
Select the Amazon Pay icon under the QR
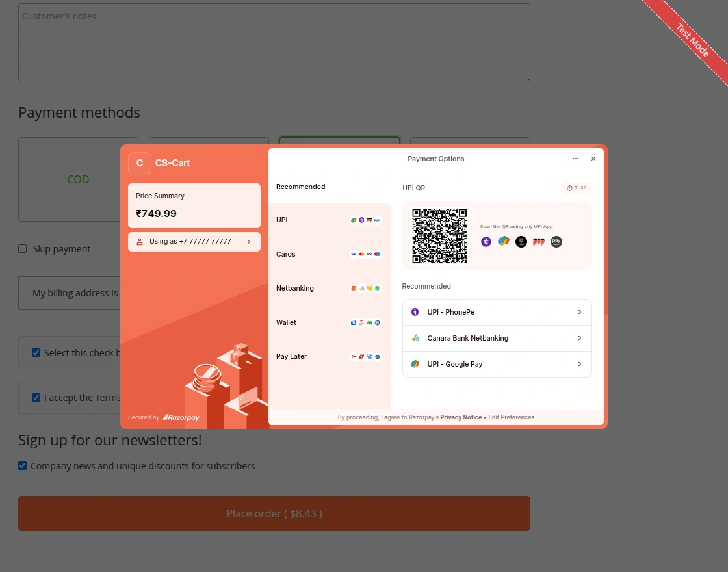point(556,241)
